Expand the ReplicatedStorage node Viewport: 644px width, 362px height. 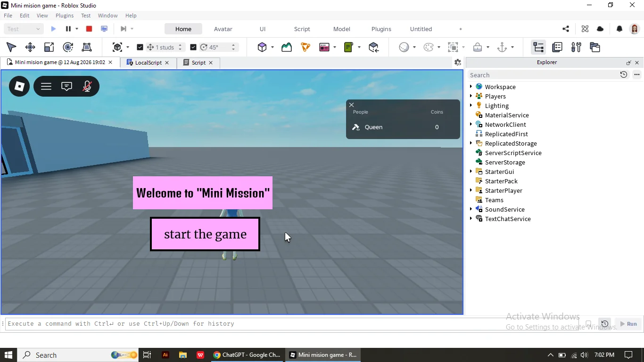click(x=471, y=143)
